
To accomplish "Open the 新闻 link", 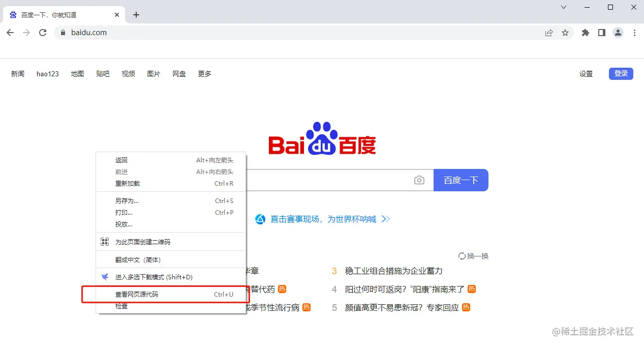I will [18, 74].
